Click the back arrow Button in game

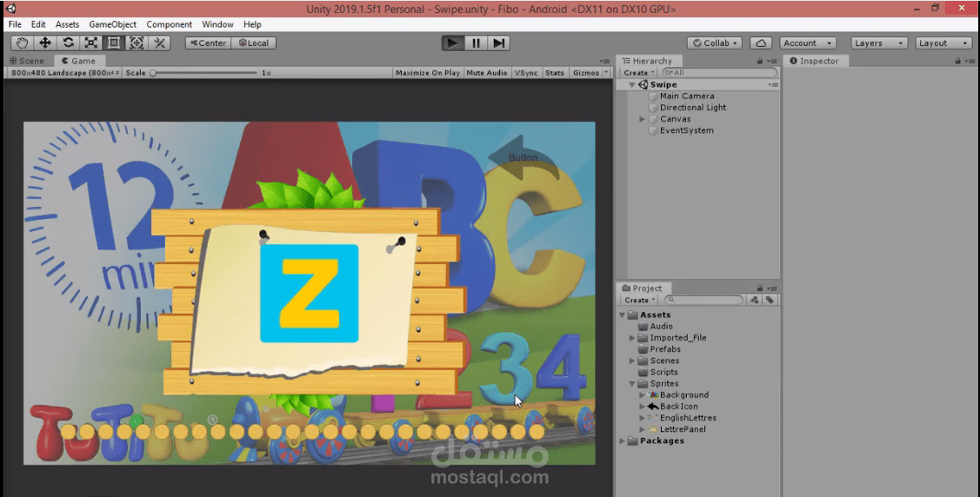(523, 158)
